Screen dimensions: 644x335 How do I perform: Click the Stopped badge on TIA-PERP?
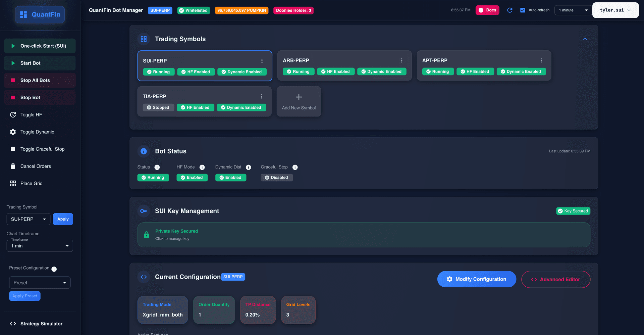tap(158, 107)
